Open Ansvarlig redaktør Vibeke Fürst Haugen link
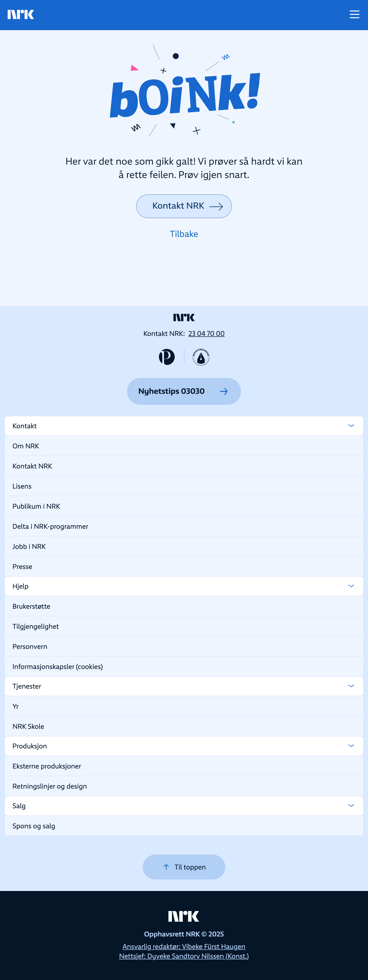 [x=184, y=946]
